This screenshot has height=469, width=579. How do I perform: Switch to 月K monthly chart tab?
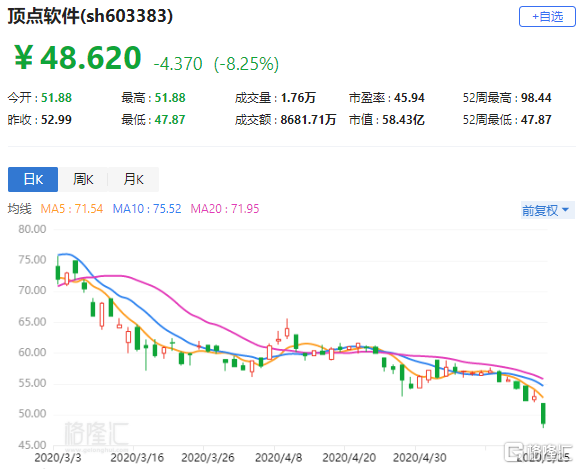tap(133, 179)
